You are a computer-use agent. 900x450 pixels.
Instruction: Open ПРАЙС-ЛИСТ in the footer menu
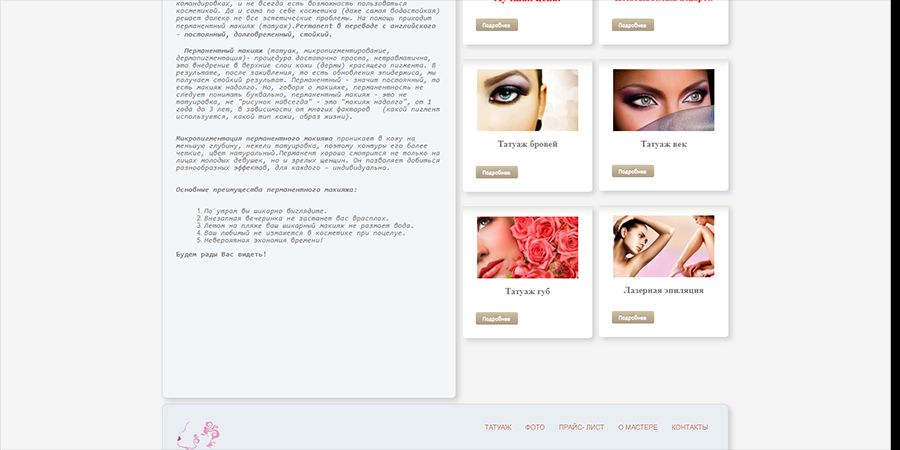[581, 427]
